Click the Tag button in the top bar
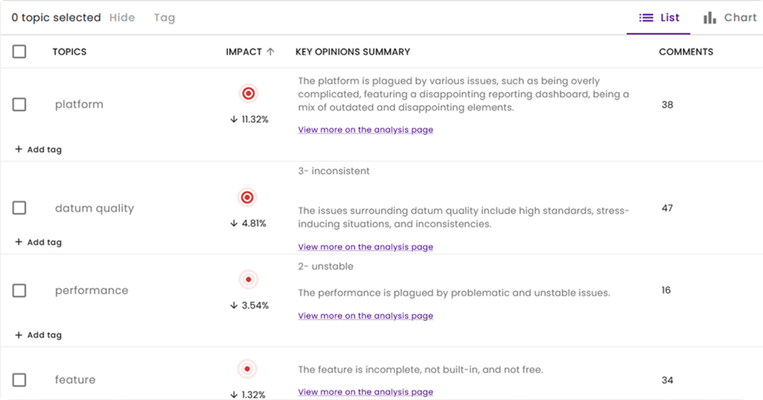763x400 pixels. (164, 18)
